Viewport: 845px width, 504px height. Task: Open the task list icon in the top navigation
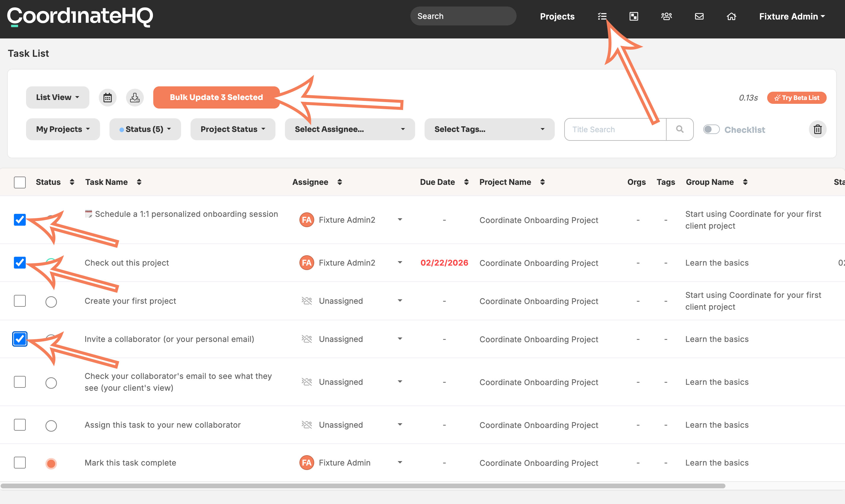[602, 16]
